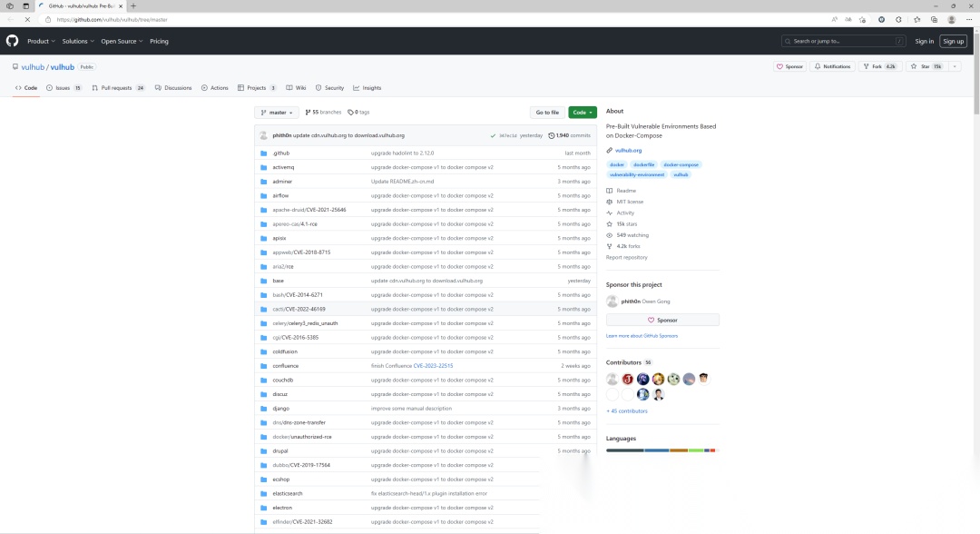Image resolution: width=980 pixels, height=534 pixels.
Task: Click the Sign in link
Action: (x=924, y=41)
